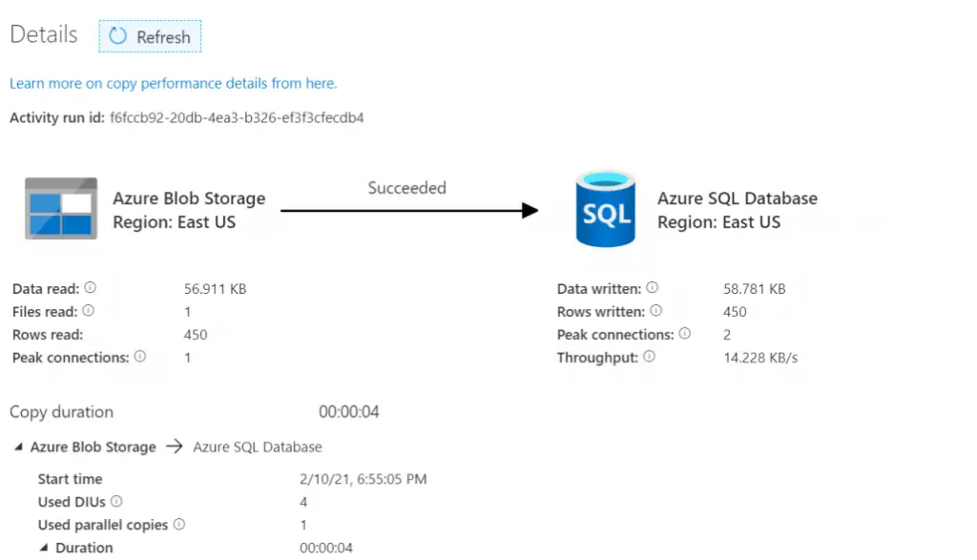Show info for Throughput
The height and width of the screenshot is (560, 977).
click(649, 356)
